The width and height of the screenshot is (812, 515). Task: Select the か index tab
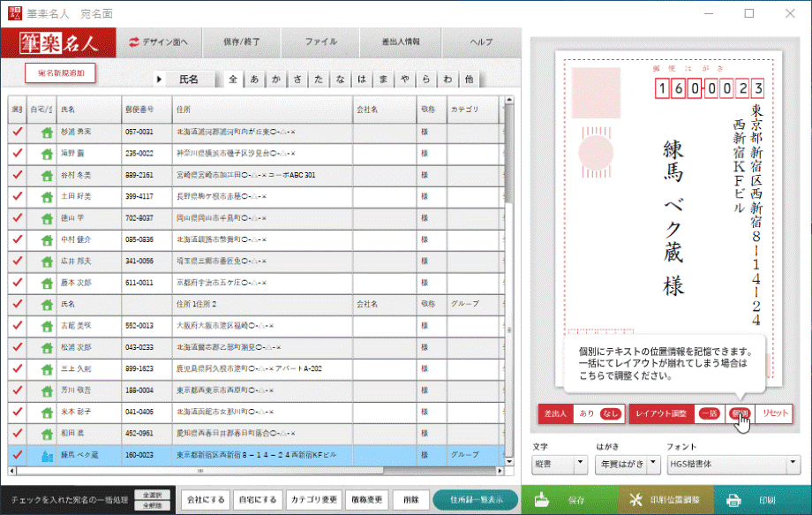tap(276, 80)
